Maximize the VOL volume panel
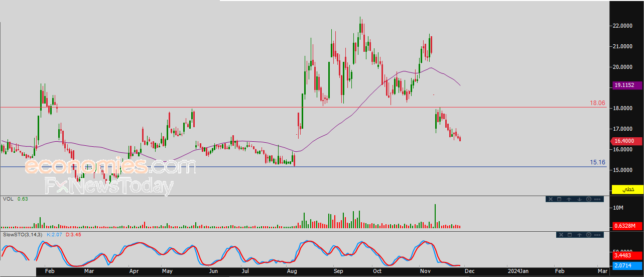Screen dimensions: 644x277 point(559,199)
